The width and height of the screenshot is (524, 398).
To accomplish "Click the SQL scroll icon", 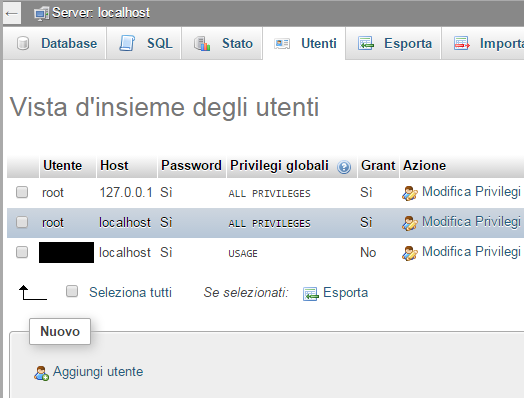I will coord(127,43).
